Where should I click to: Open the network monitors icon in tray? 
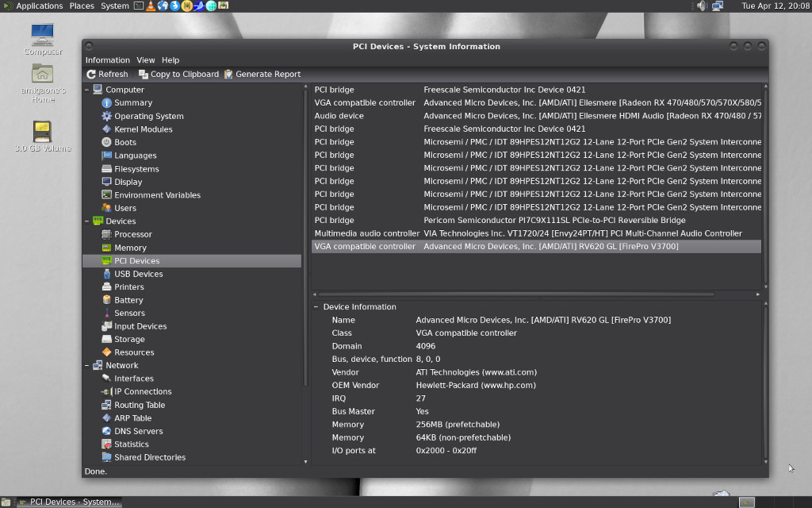click(x=717, y=6)
